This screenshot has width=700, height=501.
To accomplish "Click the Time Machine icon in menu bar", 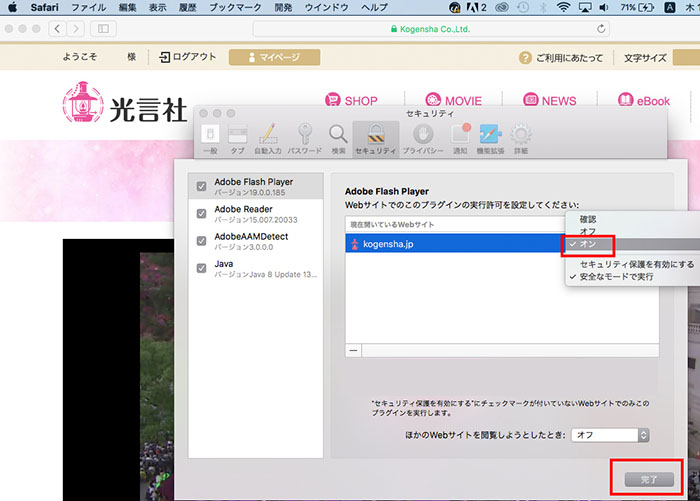I will [523, 7].
